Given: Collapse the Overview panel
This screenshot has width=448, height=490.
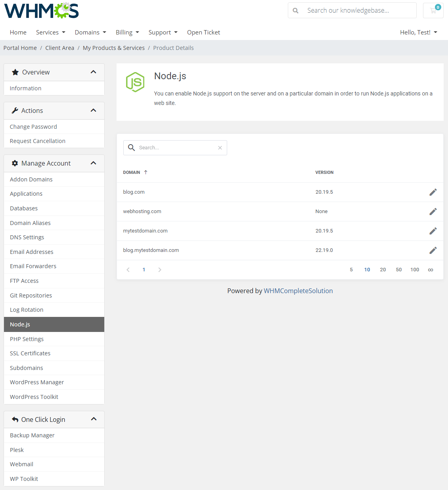Looking at the screenshot, I should 94,72.
